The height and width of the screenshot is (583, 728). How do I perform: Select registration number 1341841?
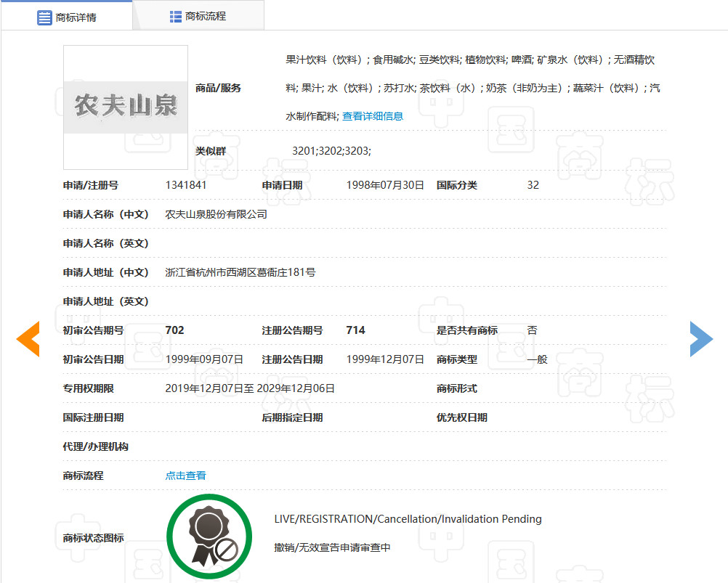tap(186, 185)
